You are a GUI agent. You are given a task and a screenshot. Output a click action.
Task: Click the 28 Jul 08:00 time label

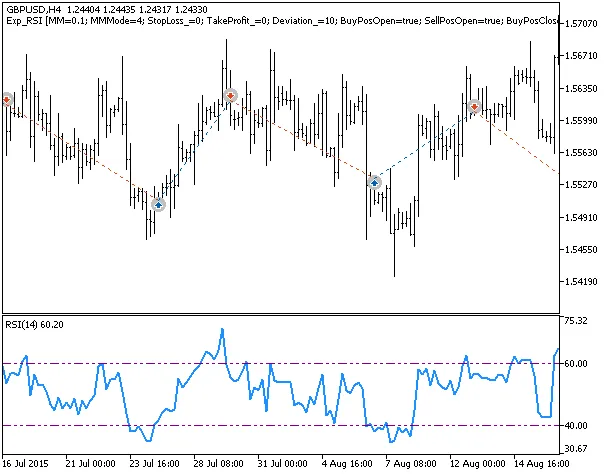218,464
